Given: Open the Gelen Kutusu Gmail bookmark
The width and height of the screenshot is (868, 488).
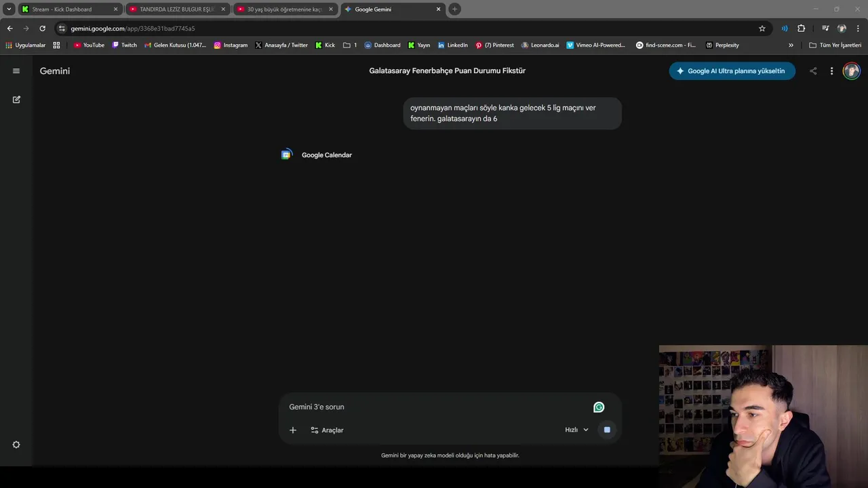Looking at the screenshot, I should [x=175, y=45].
